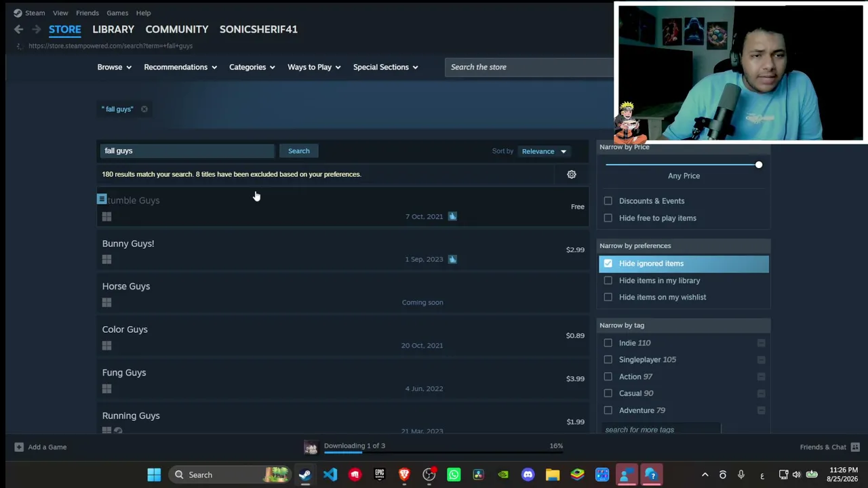Show hidden system tray icons
Screen dimensions: 868x488
[705, 475]
